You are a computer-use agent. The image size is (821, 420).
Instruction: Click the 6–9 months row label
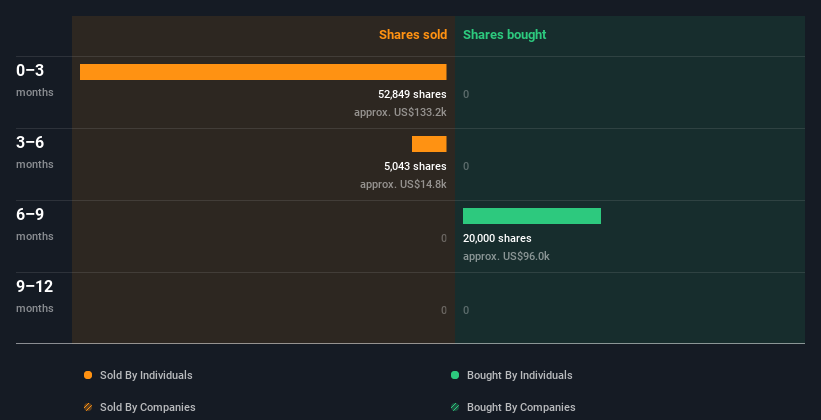click(35, 224)
